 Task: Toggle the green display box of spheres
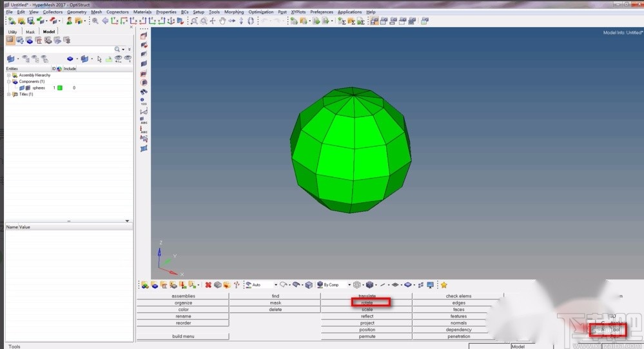pyautogui.click(x=60, y=88)
